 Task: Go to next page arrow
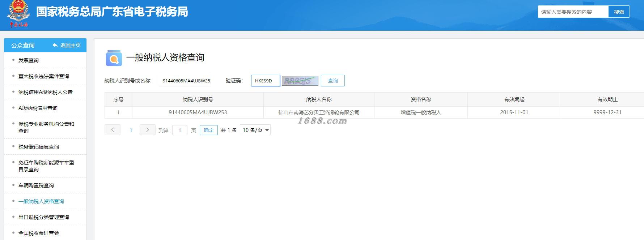pyautogui.click(x=147, y=130)
